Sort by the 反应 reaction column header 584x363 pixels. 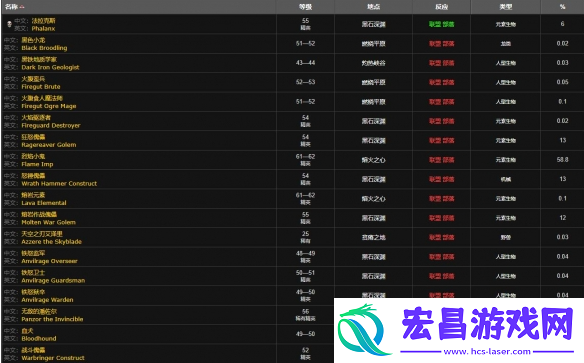click(x=441, y=7)
